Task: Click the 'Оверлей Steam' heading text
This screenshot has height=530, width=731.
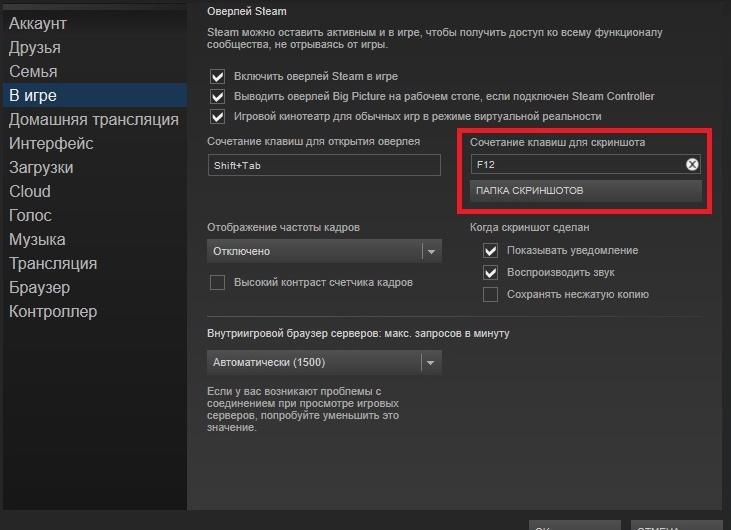Action: [x=247, y=11]
